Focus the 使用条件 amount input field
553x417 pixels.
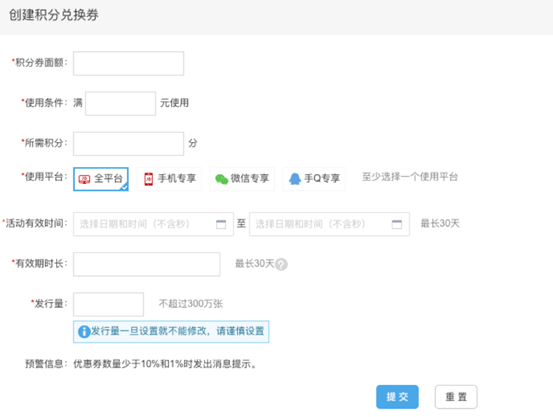[120, 103]
